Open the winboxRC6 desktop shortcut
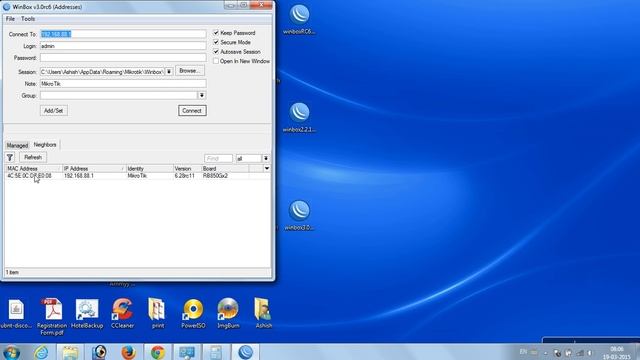The image size is (640, 360). click(299, 19)
